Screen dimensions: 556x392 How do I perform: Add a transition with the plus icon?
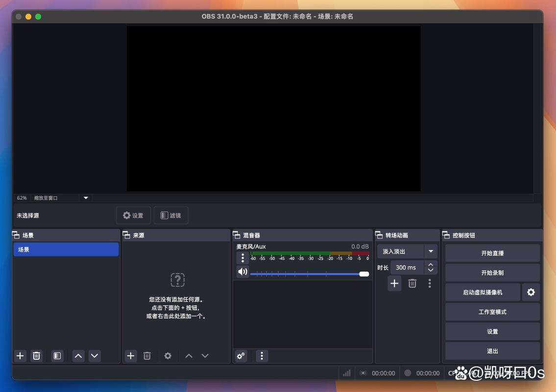[x=394, y=283]
